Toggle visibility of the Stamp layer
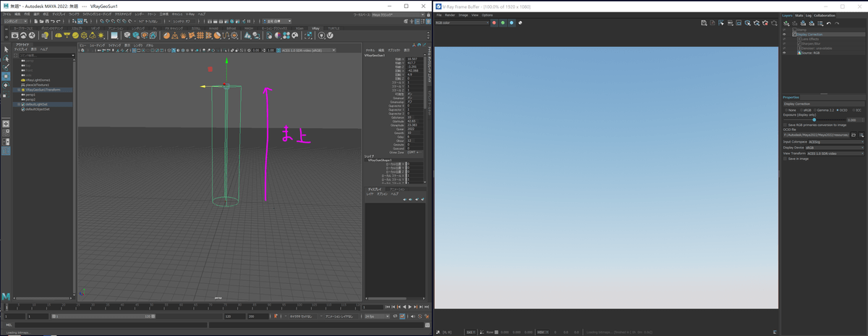The width and height of the screenshot is (868, 336). 784,30
